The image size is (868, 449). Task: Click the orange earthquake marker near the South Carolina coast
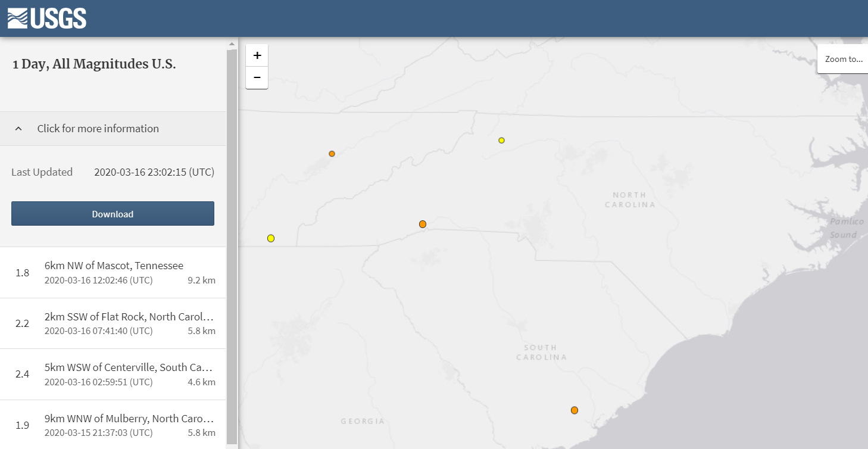click(574, 410)
